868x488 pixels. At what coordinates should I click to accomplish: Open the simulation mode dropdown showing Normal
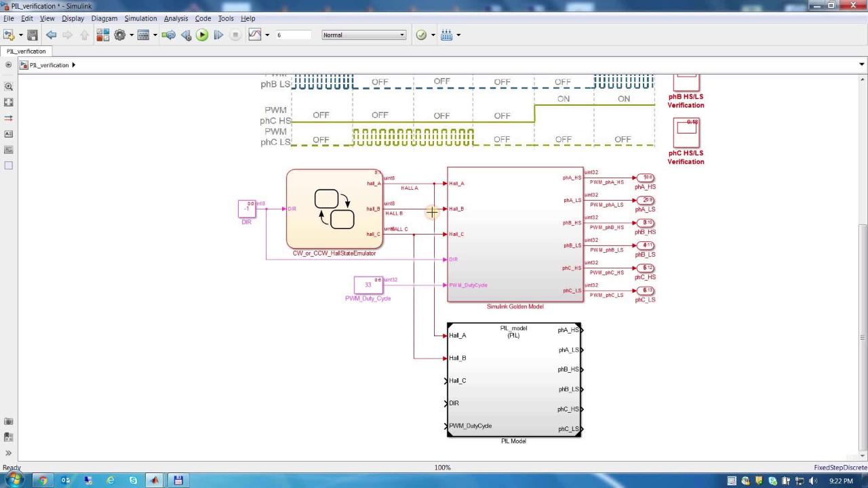(x=363, y=35)
